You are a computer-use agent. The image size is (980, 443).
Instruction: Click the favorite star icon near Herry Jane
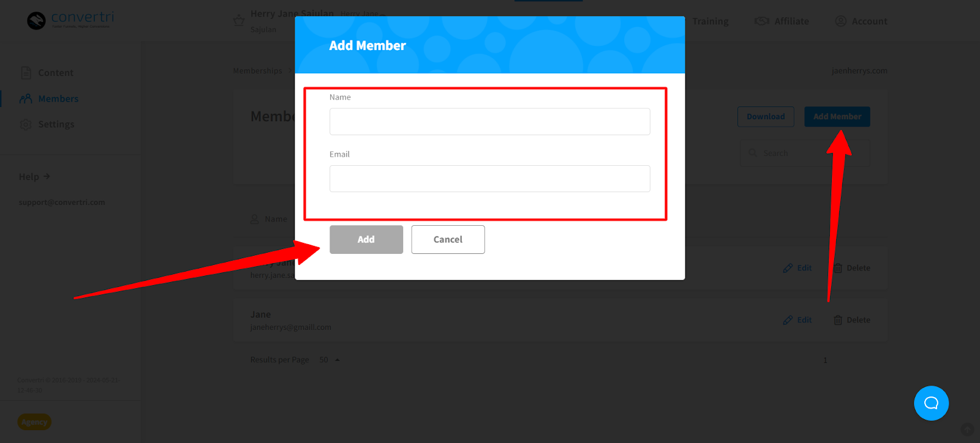pyautogui.click(x=239, y=21)
